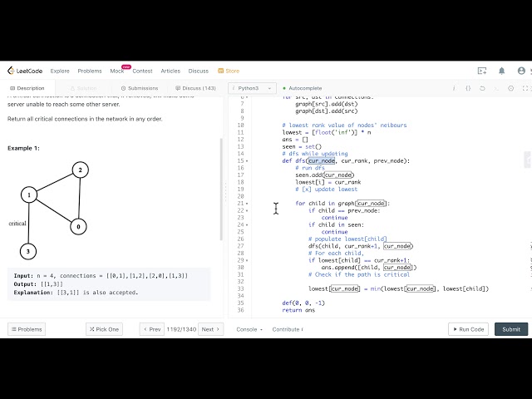The height and width of the screenshot is (399, 532).
Task: Open the Discuss nav item
Action: click(x=199, y=71)
